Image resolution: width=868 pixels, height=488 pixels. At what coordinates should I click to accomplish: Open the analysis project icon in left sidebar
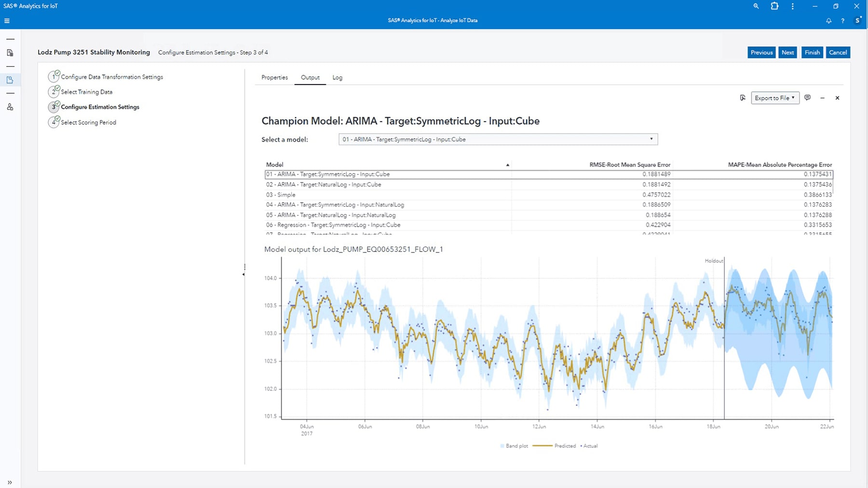coord(10,80)
